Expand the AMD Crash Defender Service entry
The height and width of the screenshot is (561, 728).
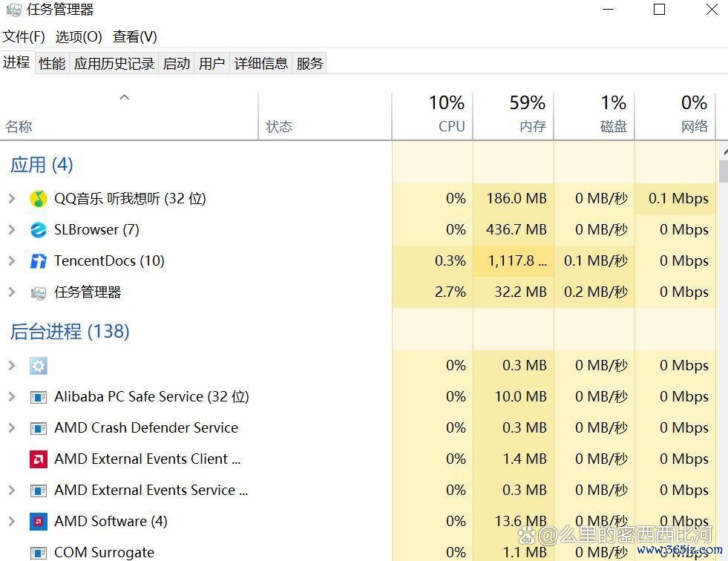11,428
